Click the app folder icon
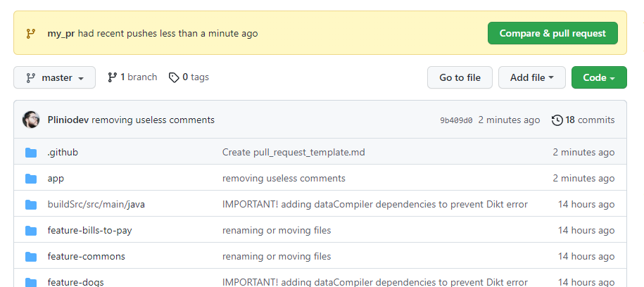 (x=31, y=179)
